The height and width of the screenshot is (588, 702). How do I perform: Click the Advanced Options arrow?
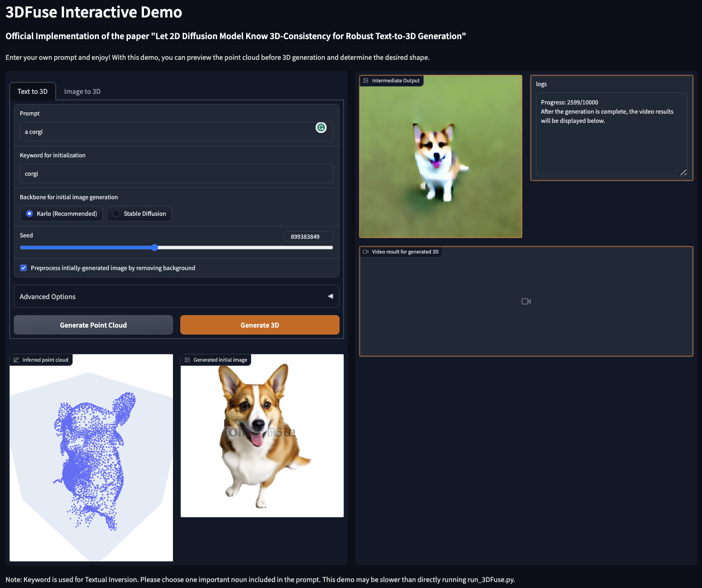(x=330, y=296)
